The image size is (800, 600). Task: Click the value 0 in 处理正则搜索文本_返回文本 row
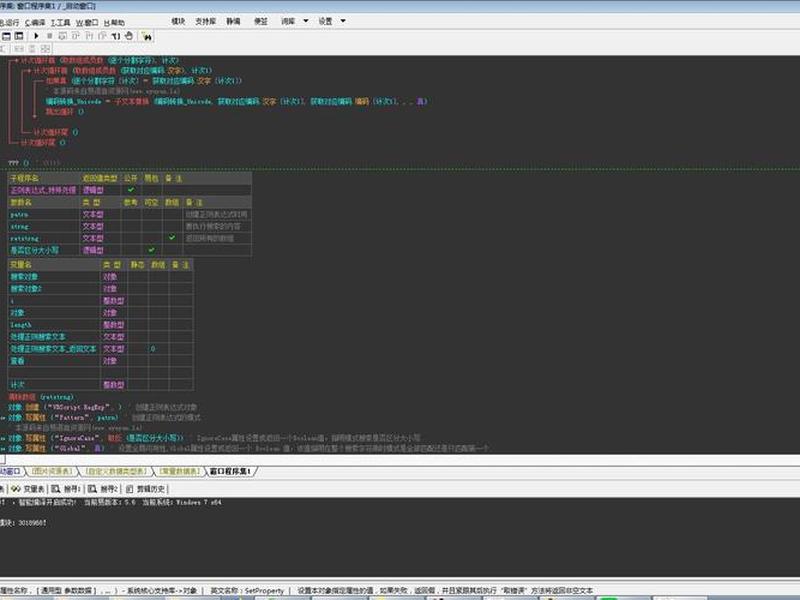point(153,349)
